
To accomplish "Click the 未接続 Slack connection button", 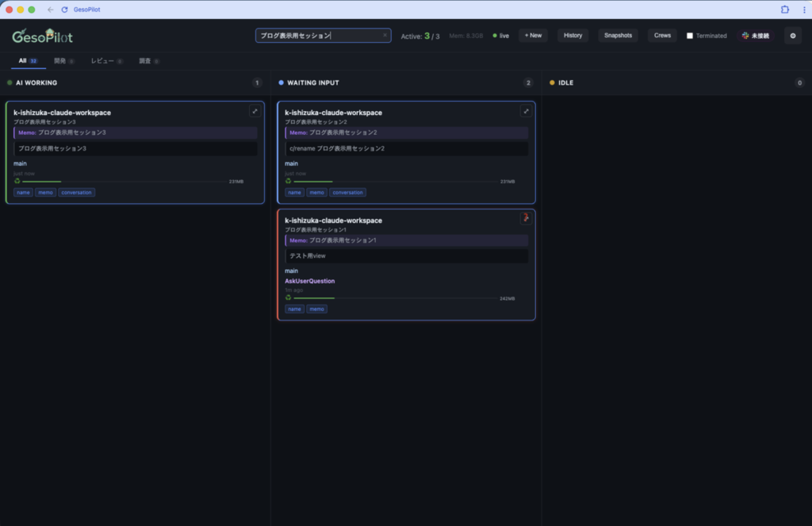I will pyautogui.click(x=756, y=36).
